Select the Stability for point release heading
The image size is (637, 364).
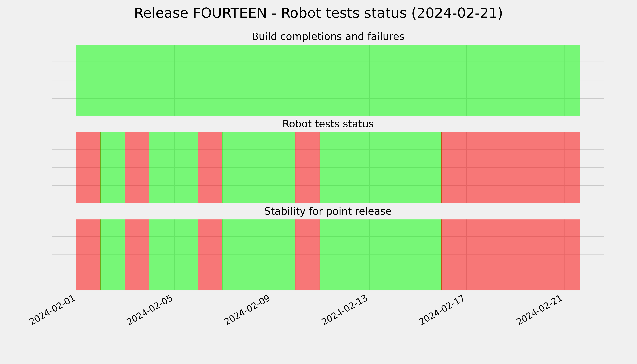point(328,211)
